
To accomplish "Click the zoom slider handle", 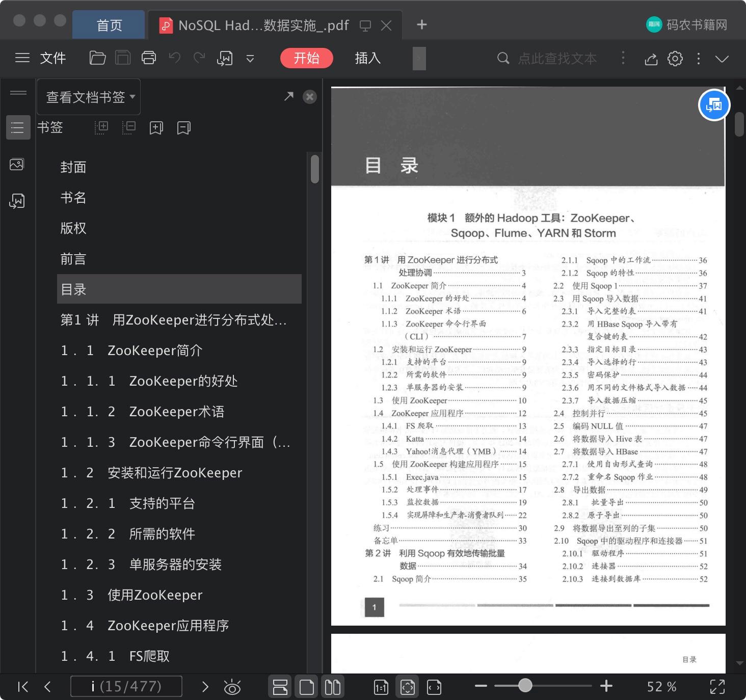I will click(x=525, y=685).
